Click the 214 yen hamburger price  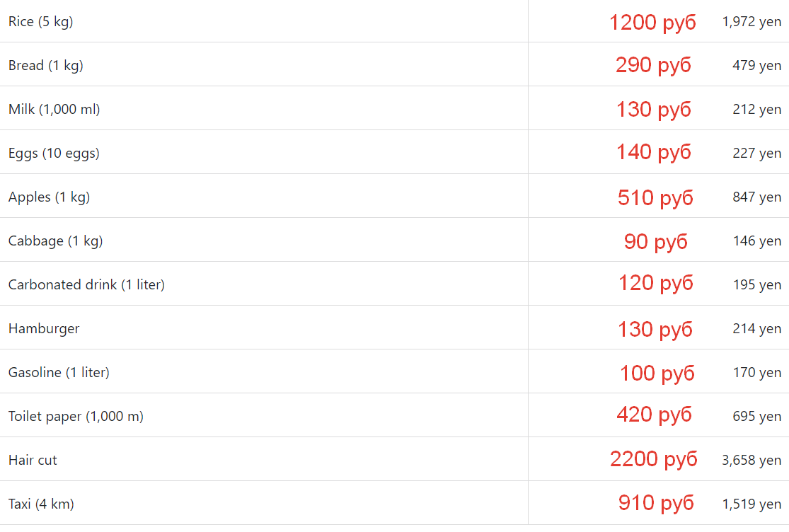(756, 328)
